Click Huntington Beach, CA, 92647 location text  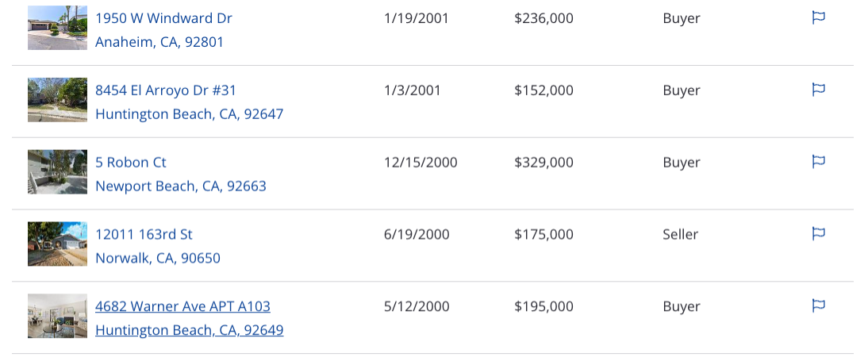[x=190, y=114]
